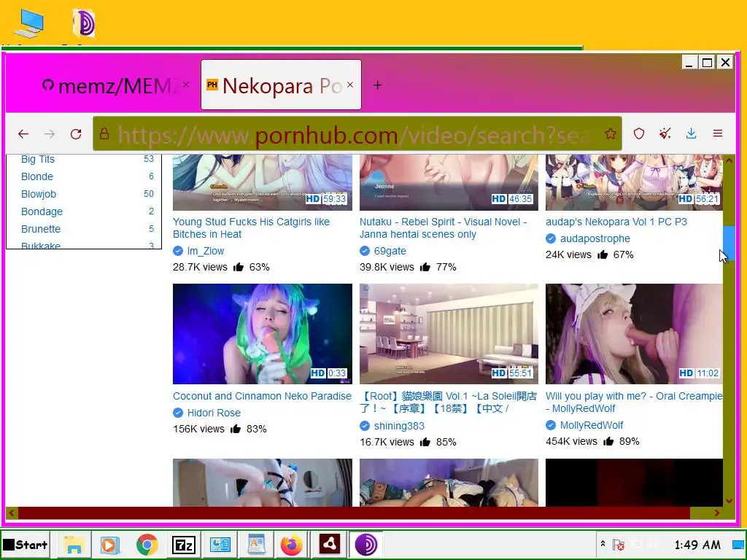
Task: Open the Blonde category link
Action: point(37,176)
